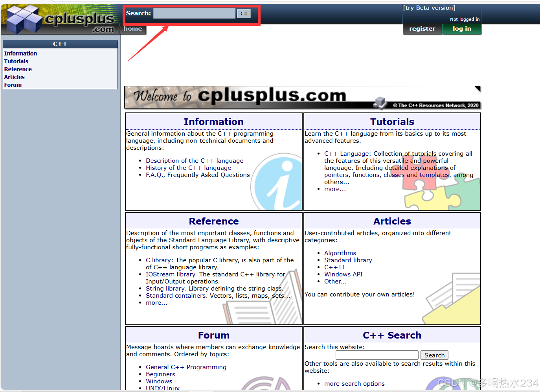Viewport: 540px width, 392px height.
Task: Click the Go search button
Action: tap(244, 14)
